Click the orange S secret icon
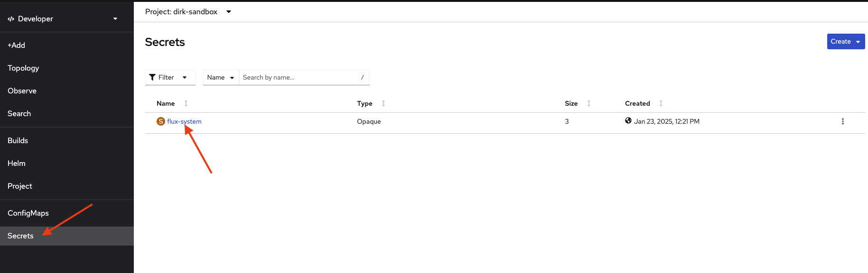 tap(161, 121)
